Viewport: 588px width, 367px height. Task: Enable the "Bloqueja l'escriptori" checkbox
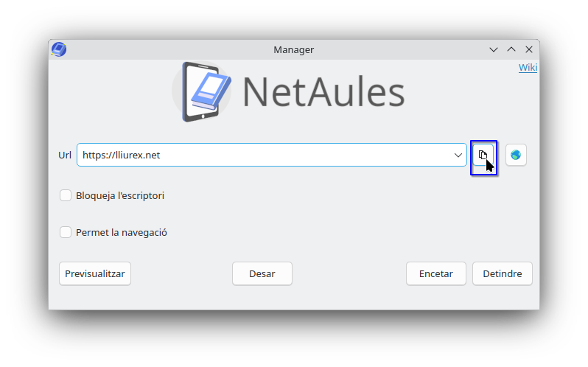66,195
